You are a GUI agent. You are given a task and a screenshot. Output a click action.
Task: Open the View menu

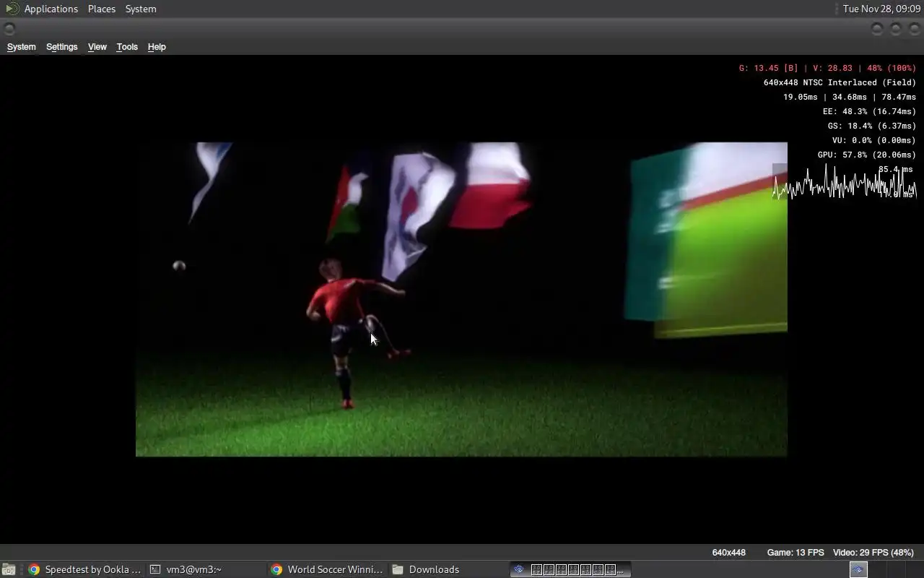pyautogui.click(x=97, y=47)
